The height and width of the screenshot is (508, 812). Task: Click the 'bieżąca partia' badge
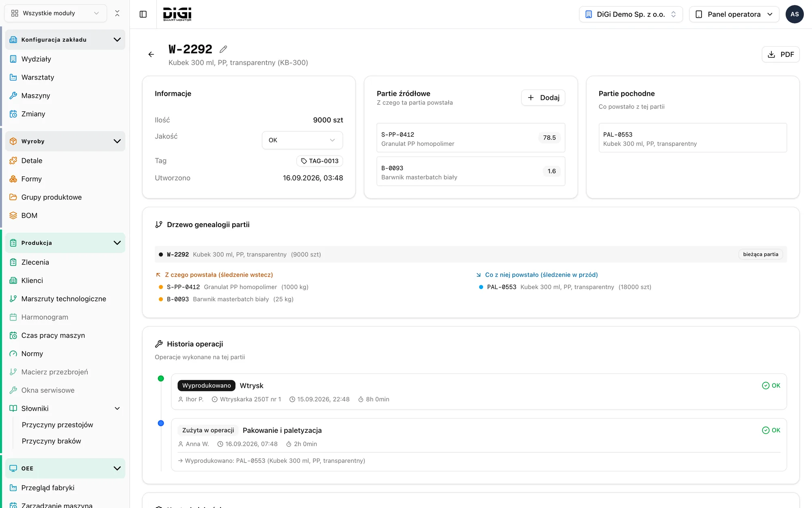tap(760, 254)
